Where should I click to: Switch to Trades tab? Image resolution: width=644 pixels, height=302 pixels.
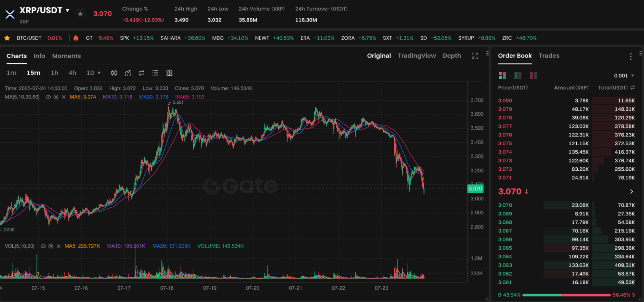tap(549, 56)
